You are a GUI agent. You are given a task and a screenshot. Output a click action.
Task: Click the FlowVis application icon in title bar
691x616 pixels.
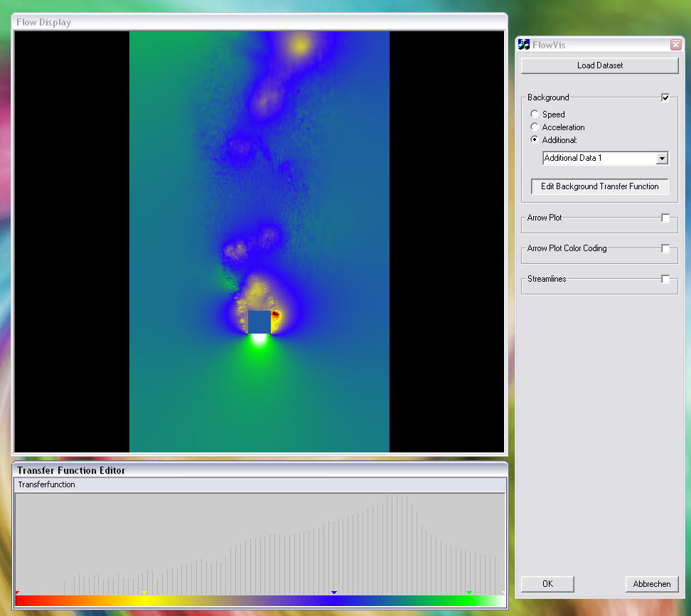(525, 45)
